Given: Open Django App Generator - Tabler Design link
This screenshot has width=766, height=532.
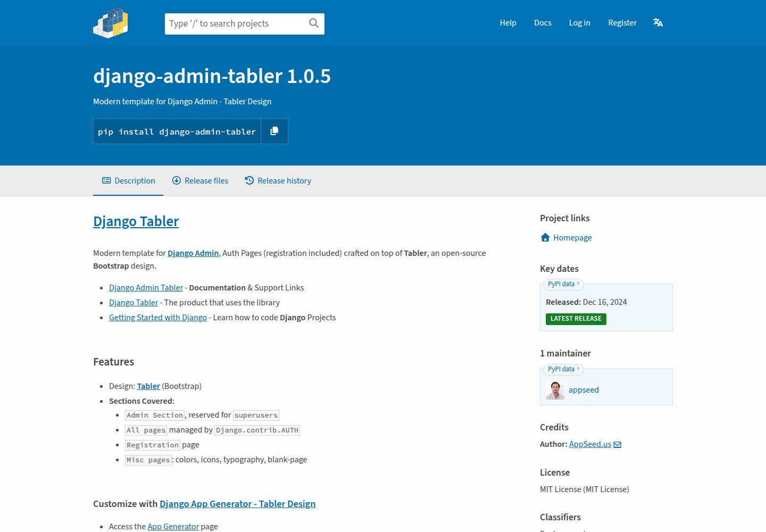Looking at the screenshot, I should point(237,504).
